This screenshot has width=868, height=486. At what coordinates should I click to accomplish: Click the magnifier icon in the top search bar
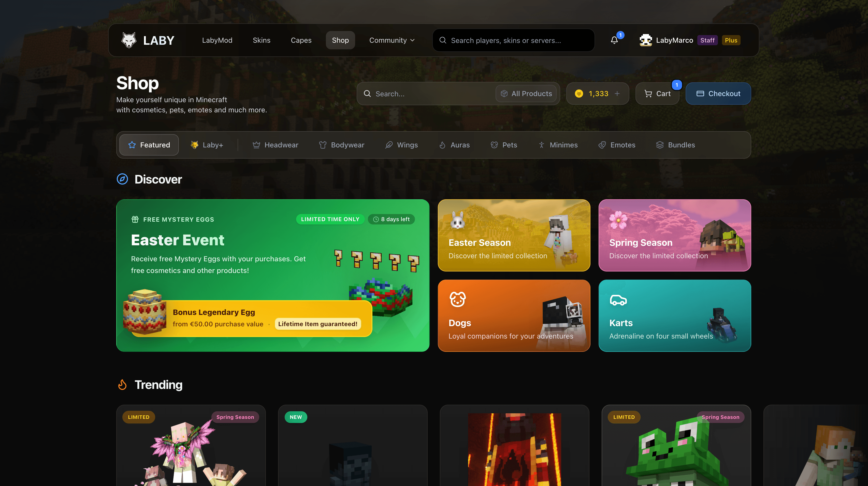tap(443, 40)
